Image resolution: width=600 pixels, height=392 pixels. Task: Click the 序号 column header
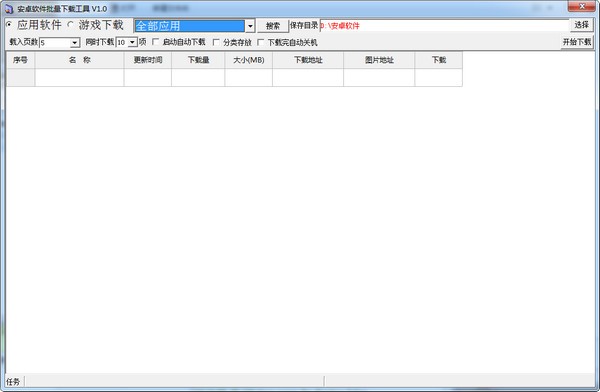click(20, 60)
